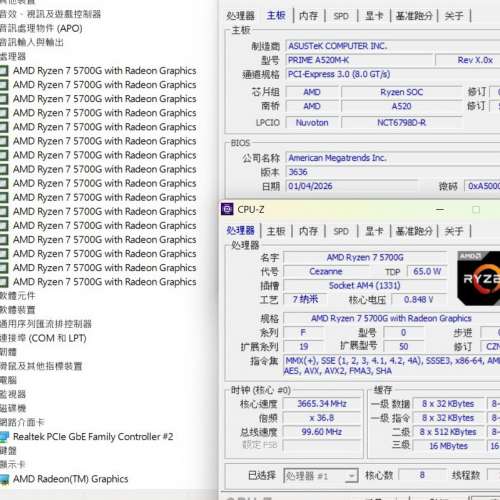Image resolution: width=500 pixels, height=500 pixels.
Task: Click bus speed value 99.60 MHz
Action: [322, 432]
